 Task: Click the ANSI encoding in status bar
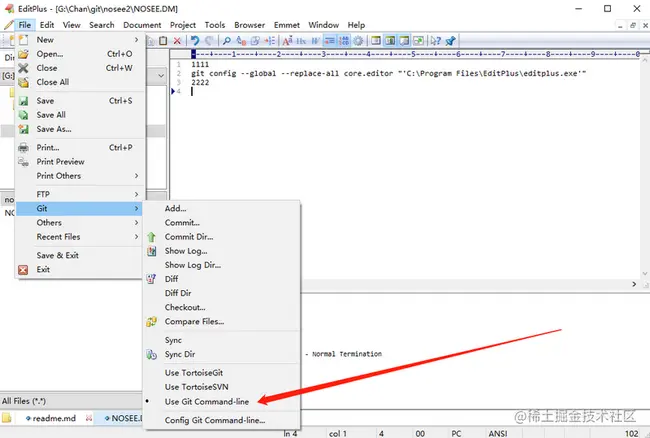pos(497,433)
